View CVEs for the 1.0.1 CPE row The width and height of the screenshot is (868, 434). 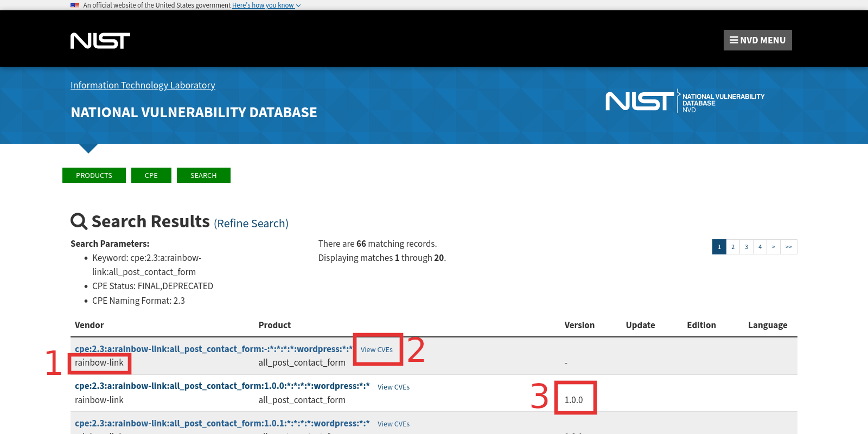pos(393,424)
